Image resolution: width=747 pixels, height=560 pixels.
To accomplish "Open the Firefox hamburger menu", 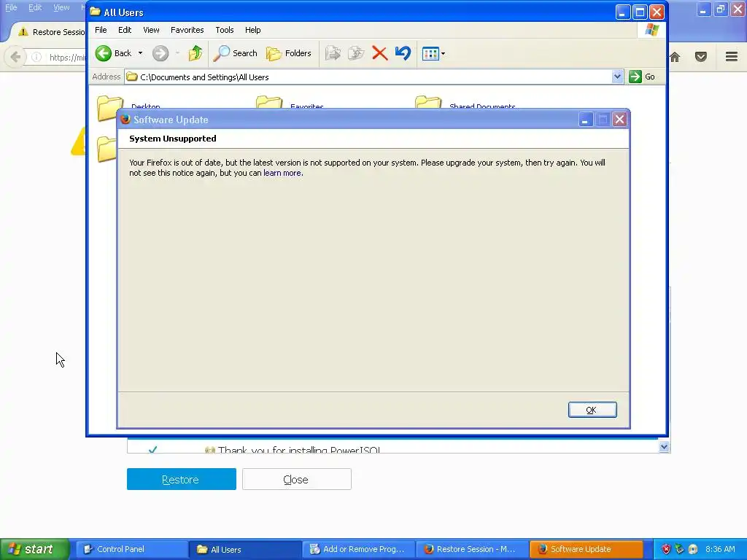I will 732,57.
